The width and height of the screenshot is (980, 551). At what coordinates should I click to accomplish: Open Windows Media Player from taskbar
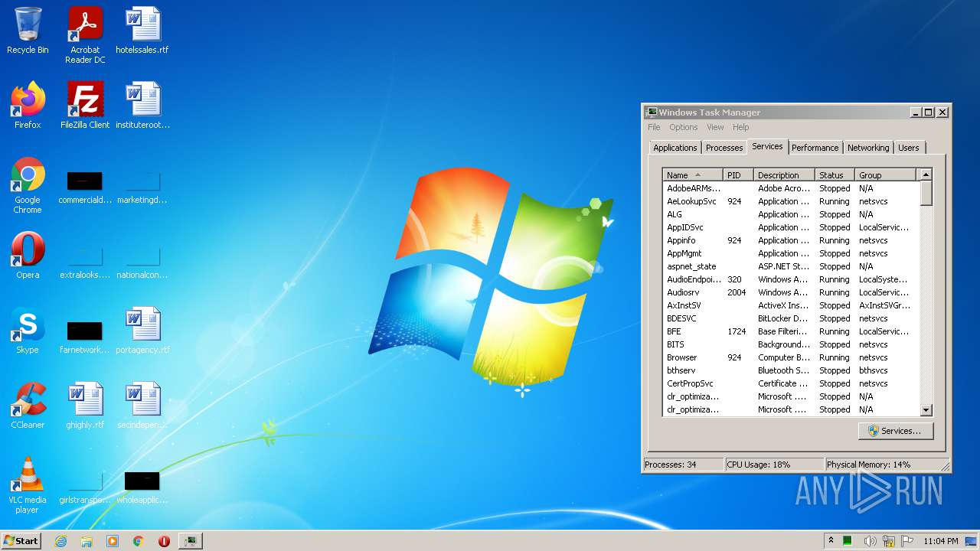click(x=113, y=541)
